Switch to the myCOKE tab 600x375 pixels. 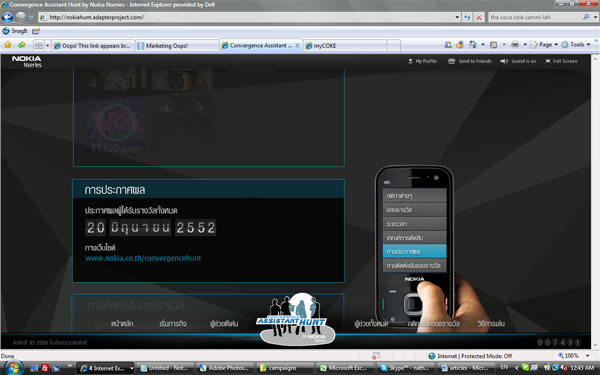pos(345,46)
